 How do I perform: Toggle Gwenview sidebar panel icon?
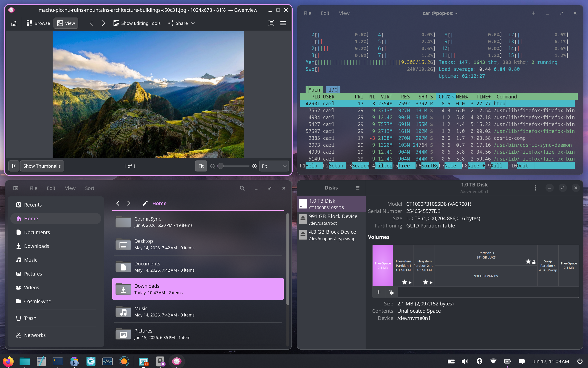click(14, 166)
